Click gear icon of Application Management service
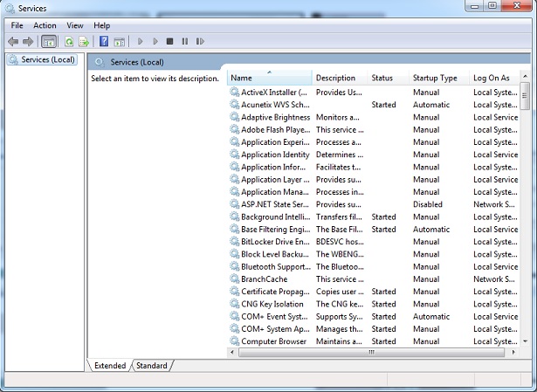Viewport: 537px width, 392px height. [x=234, y=192]
